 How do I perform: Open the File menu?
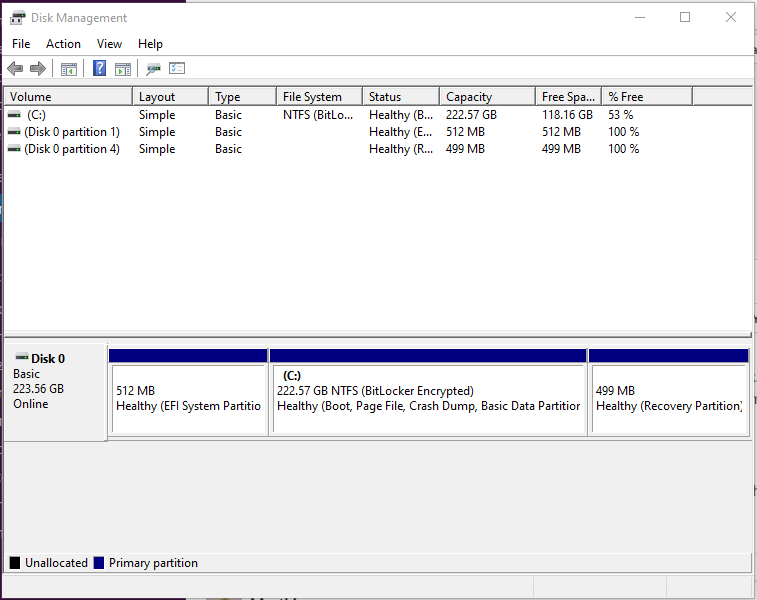(21, 44)
